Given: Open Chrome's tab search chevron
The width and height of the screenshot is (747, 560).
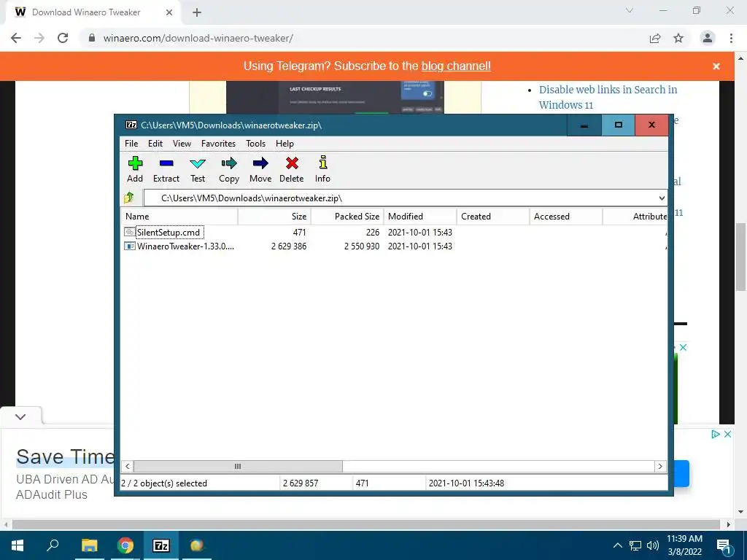Looking at the screenshot, I should pyautogui.click(x=630, y=10).
